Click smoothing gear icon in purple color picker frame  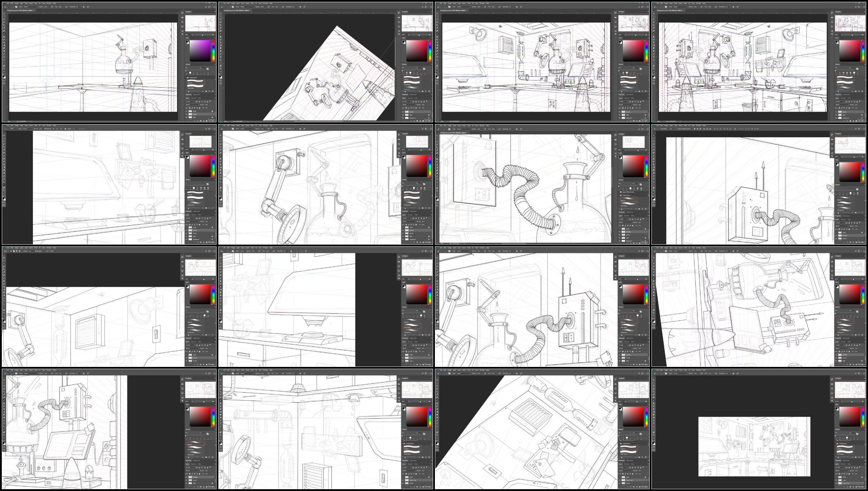84,7
